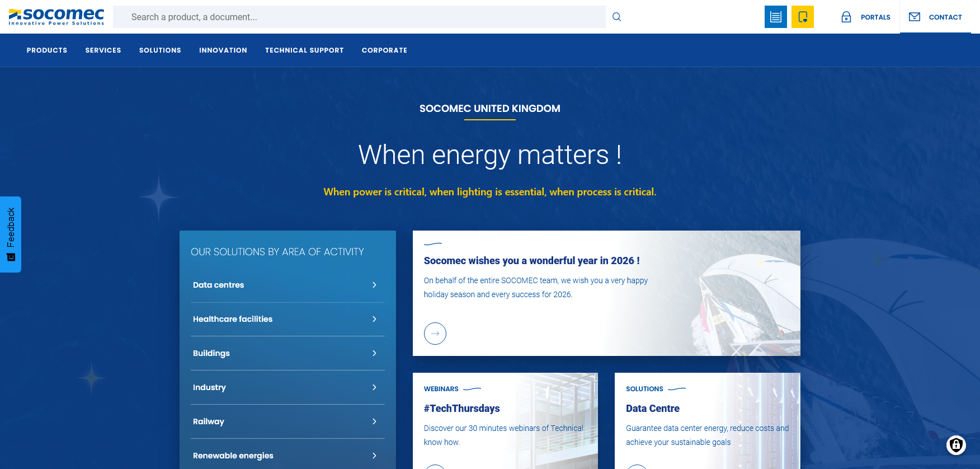Open the Services menu

103,50
